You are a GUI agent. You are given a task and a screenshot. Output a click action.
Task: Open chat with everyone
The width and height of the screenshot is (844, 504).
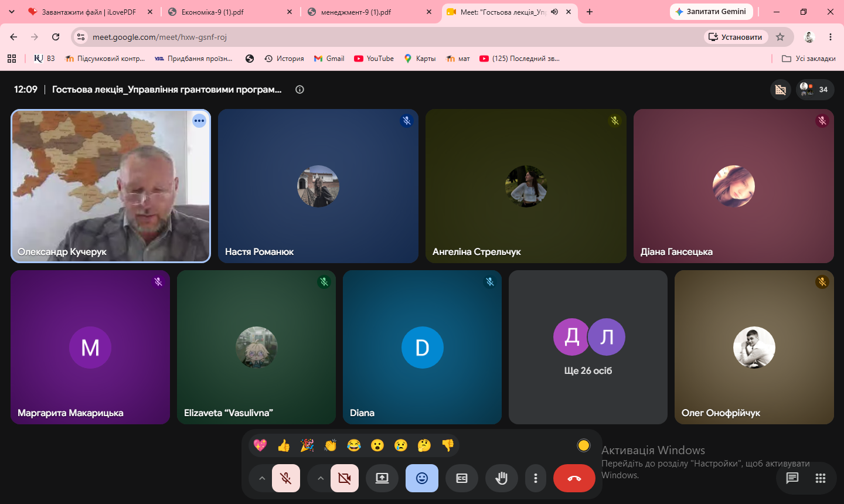(x=792, y=478)
